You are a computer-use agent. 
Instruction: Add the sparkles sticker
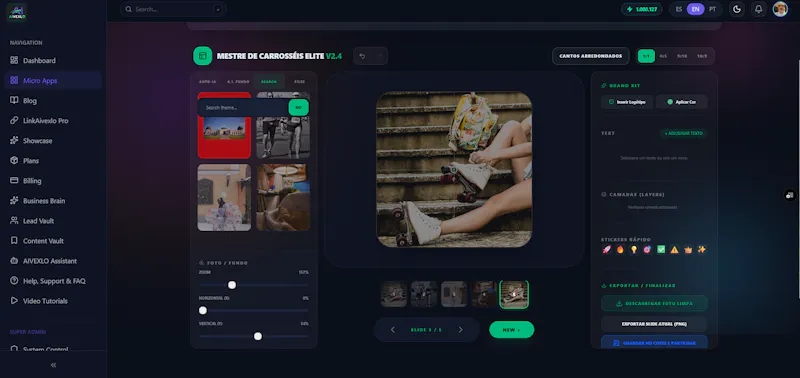pos(702,249)
